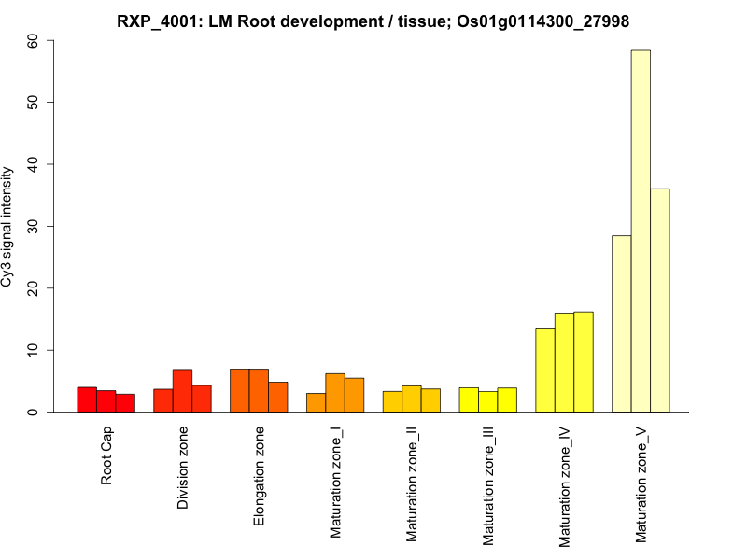Viewport: 747px width, 560px height.
Task: Click the first orange Elongation zone bar
Action: (240, 390)
